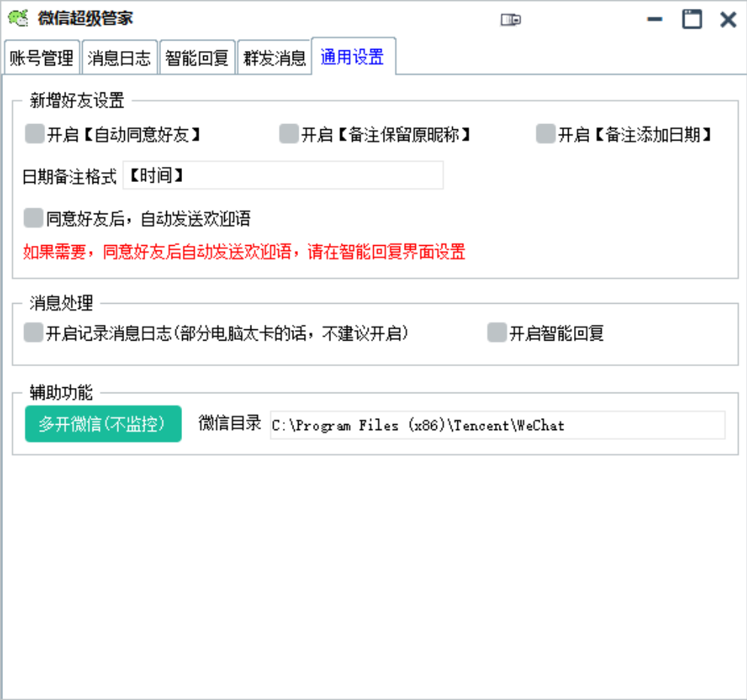Click the 微信超级管家 window title
Viewport: 747px width, 700px height.
pyautogui.click(x=85, y=19)
